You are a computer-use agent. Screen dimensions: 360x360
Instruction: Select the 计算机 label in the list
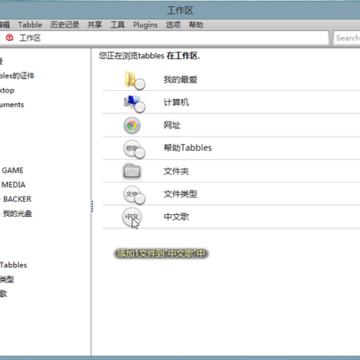click(x=176, y=103)
